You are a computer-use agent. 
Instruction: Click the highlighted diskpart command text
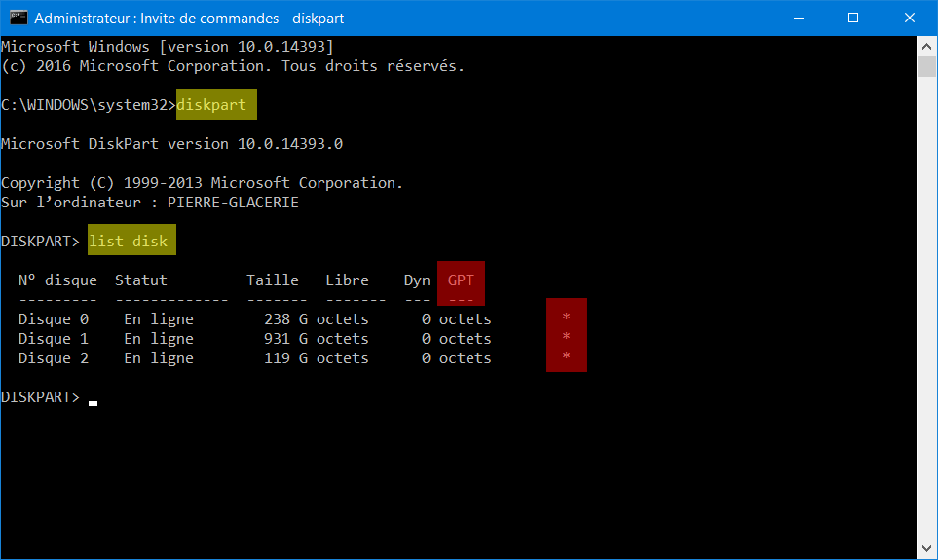pos(211,105)
